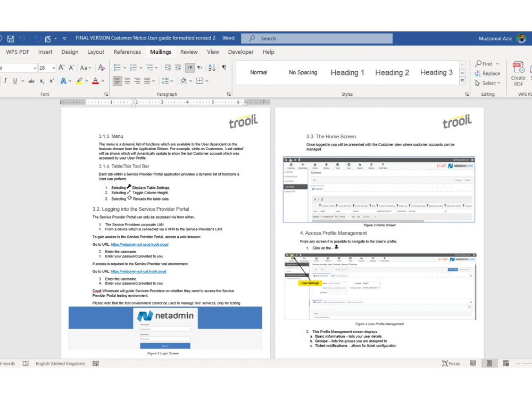Toggle underline formatting
This screenshot has height=399, width=532.
click(14, 81)
